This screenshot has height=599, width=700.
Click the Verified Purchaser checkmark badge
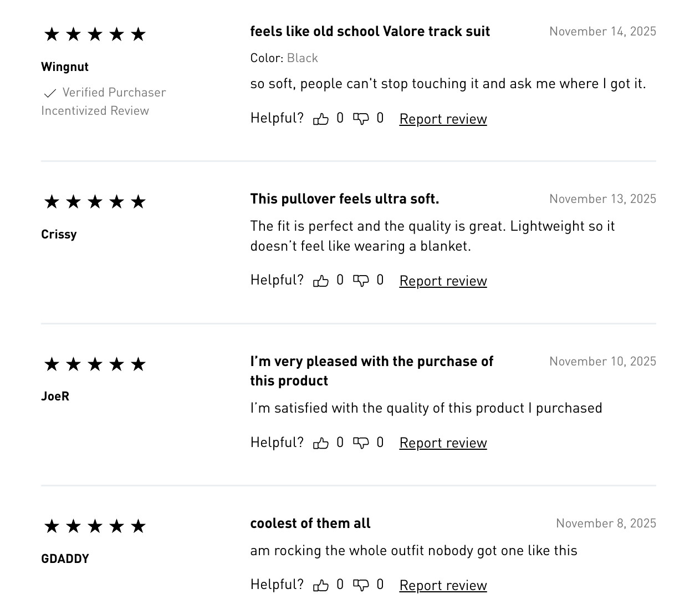click(x=50, y=93)
